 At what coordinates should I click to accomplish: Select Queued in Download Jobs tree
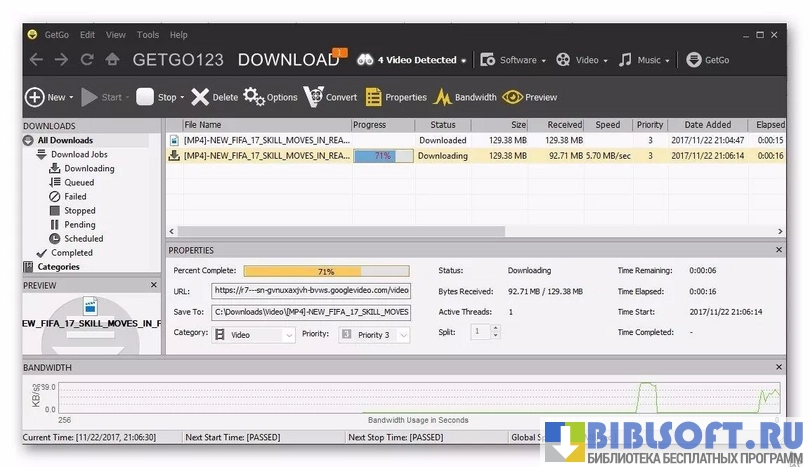click(x=79, y=183)
